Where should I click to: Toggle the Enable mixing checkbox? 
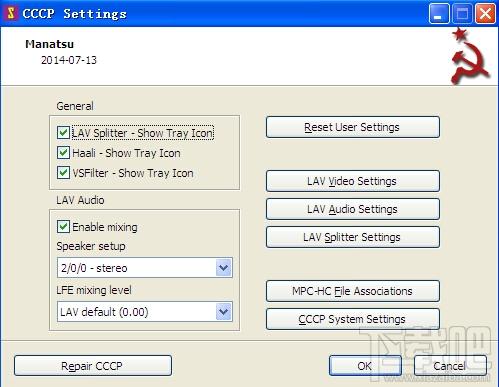click(x=63, y=227)
